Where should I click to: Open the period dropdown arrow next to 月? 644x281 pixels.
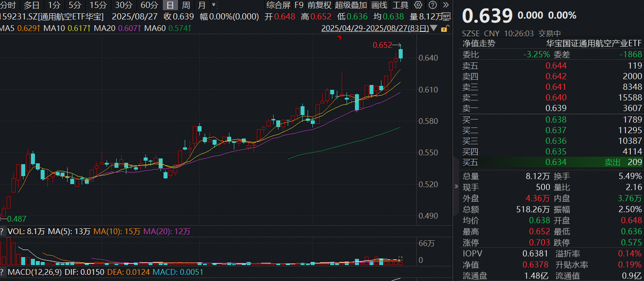tap(214, 5)
